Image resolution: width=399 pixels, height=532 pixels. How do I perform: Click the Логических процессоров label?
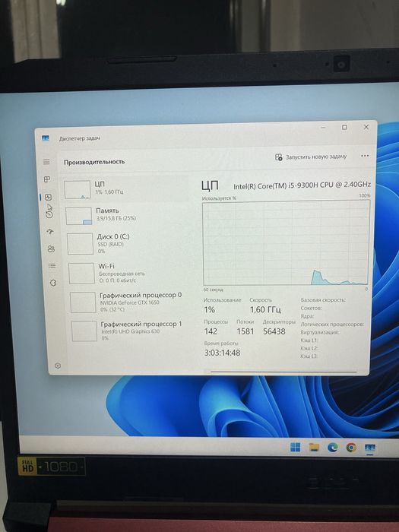[x=332, y=324]
